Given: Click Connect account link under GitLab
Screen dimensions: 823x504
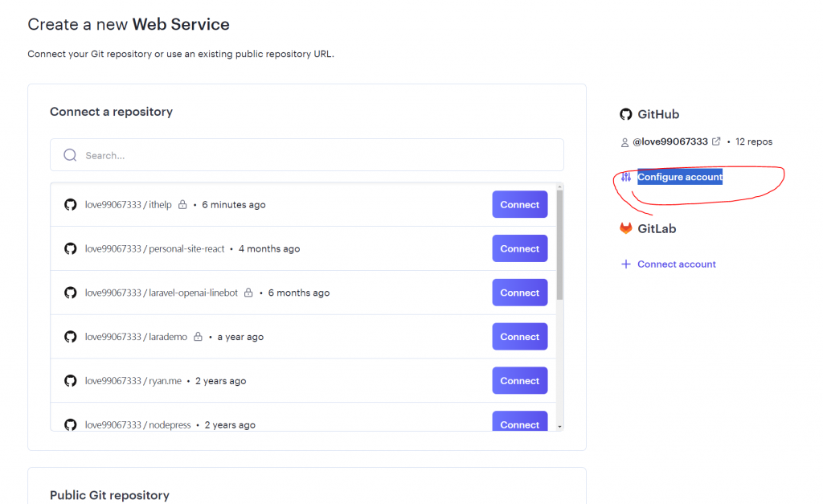Looking at the screenshot, I should coord(676,264).
